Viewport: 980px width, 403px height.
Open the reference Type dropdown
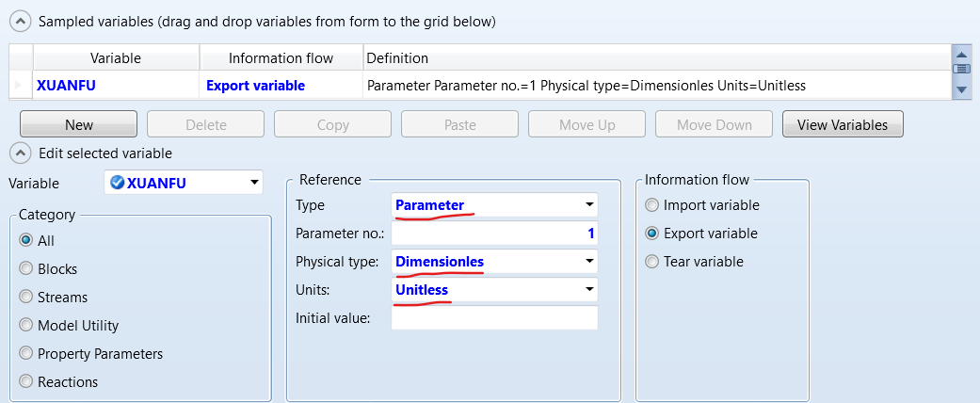(x=589, y=205)
